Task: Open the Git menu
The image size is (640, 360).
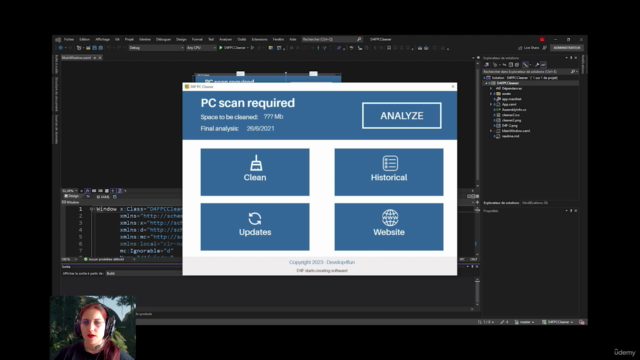Action: (117, 40)
